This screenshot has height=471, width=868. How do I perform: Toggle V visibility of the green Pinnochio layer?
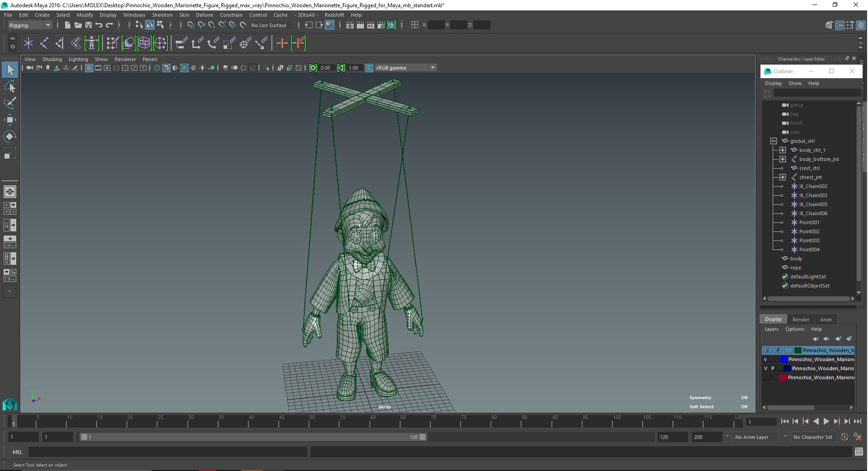(x=767, y=350)
